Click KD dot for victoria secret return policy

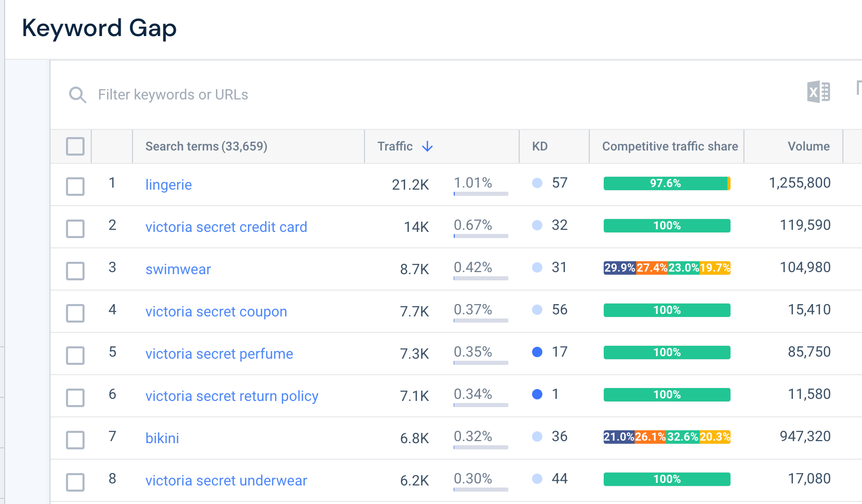(x=537, y=394)
